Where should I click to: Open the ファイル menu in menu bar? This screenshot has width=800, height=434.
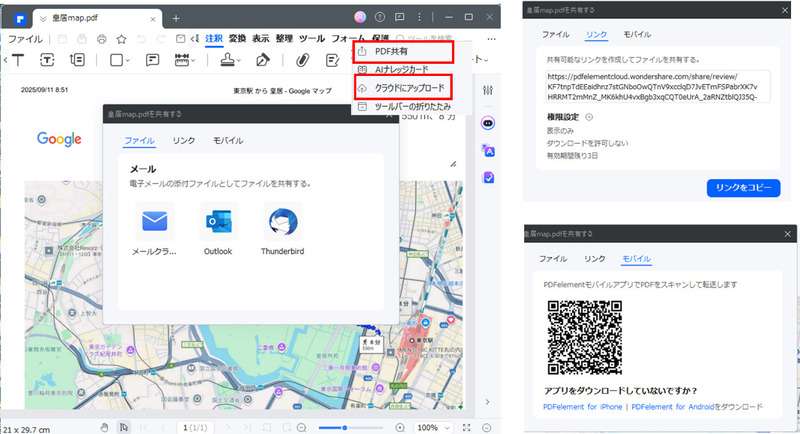[25, 39]
